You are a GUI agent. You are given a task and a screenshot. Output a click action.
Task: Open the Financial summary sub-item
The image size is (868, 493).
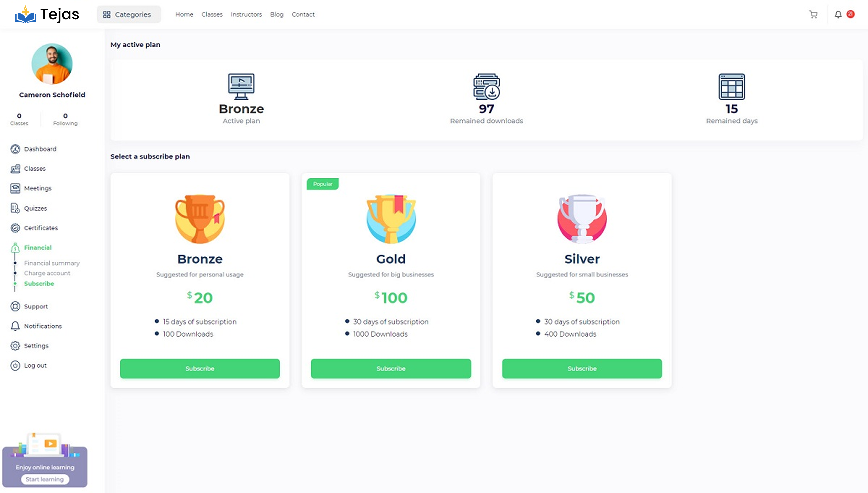tap(52, 263)
